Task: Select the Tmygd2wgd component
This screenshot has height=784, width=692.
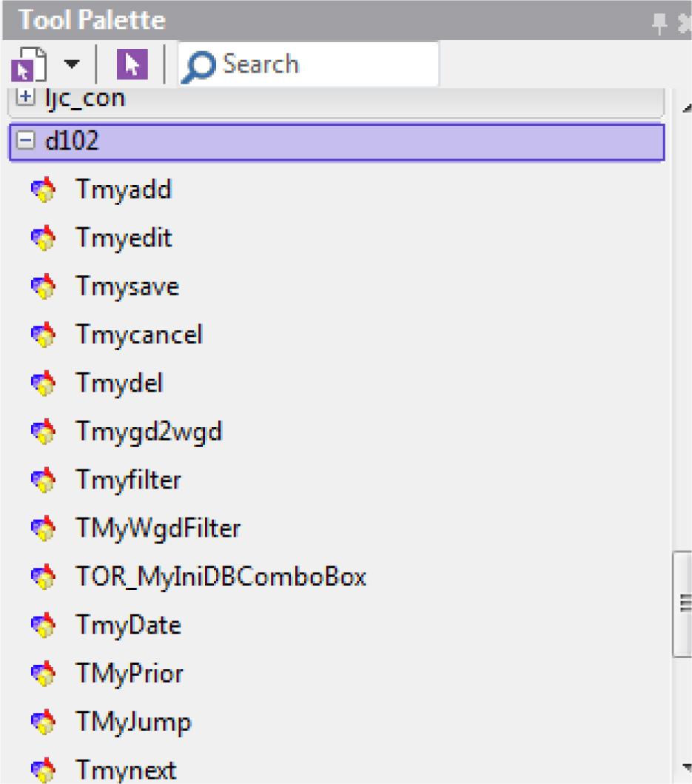Action: point(148,432)
